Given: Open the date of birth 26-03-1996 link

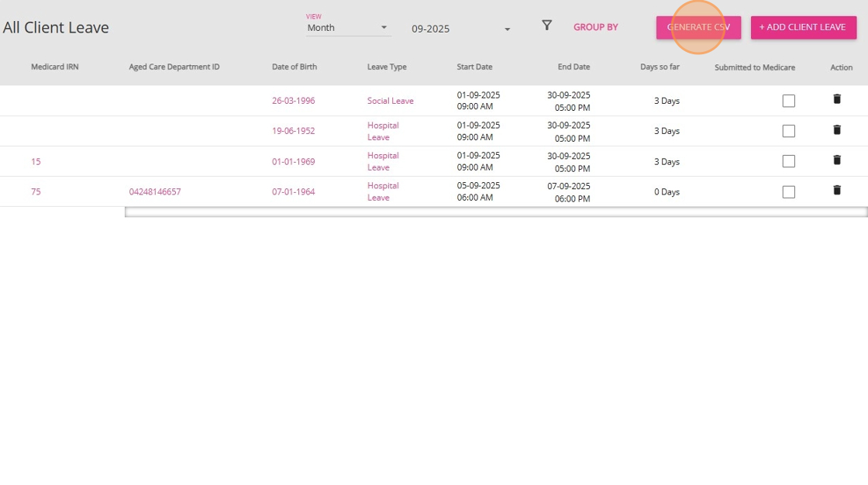Looking at the screenshot, I should pos(294,101).
